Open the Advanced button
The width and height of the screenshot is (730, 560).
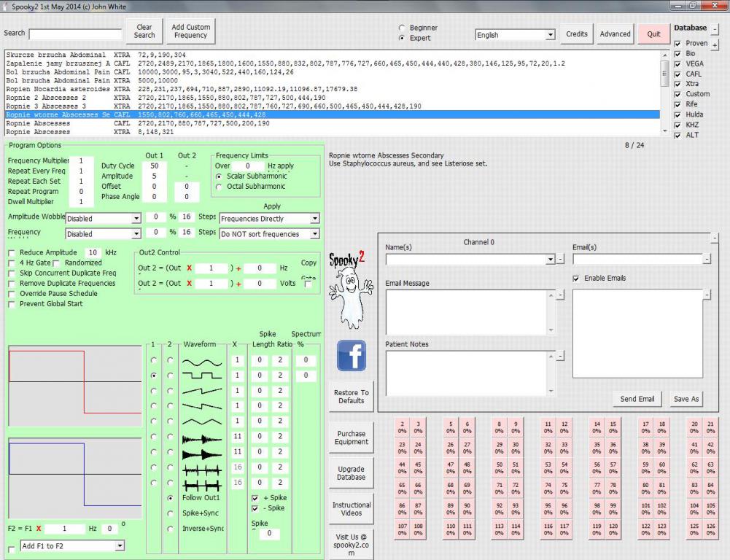pos(615,34)
